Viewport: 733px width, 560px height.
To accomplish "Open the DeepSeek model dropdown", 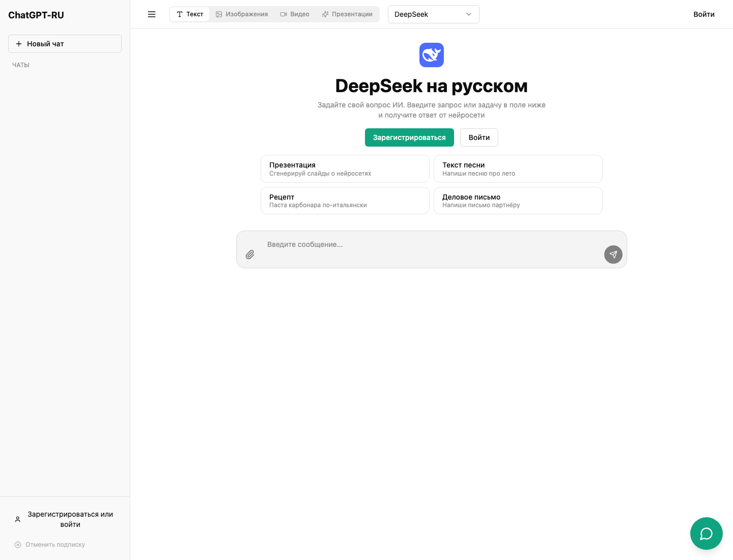I will click(434, 14).
